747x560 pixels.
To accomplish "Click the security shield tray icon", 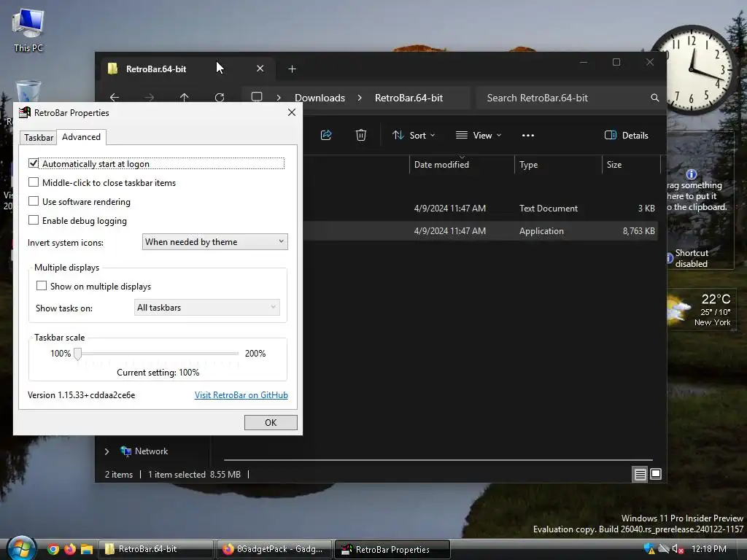I will point(649,549).
